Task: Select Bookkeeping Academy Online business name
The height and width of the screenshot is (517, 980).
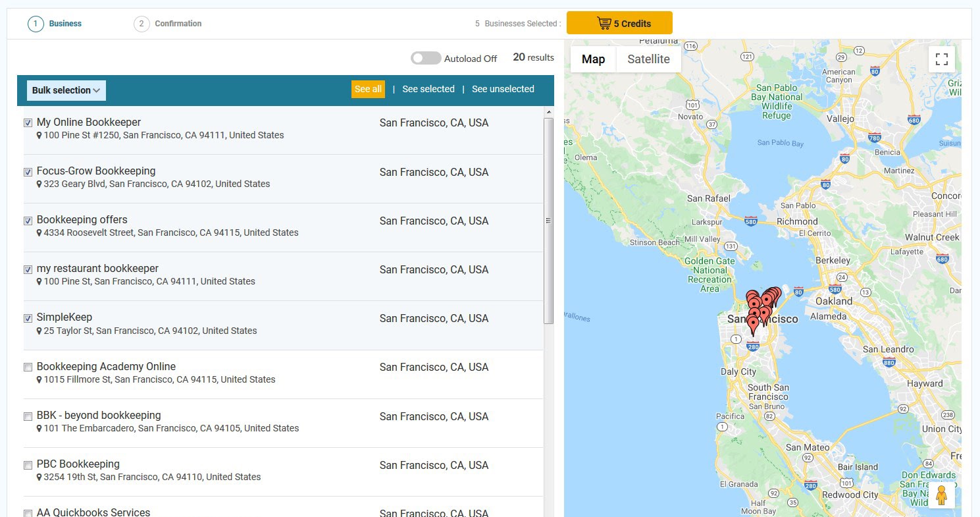Action: click(107, 367)
